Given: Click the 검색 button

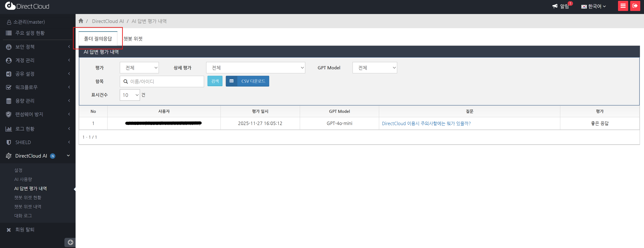Looking at the screenshot, I should click(x=215, y=81).
